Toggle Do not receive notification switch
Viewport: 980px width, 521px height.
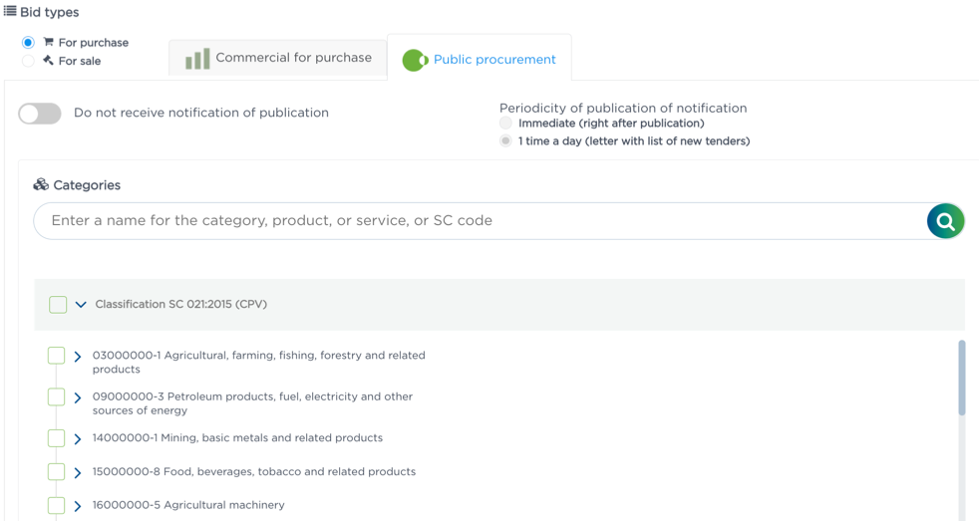click(x=40, y=114)
